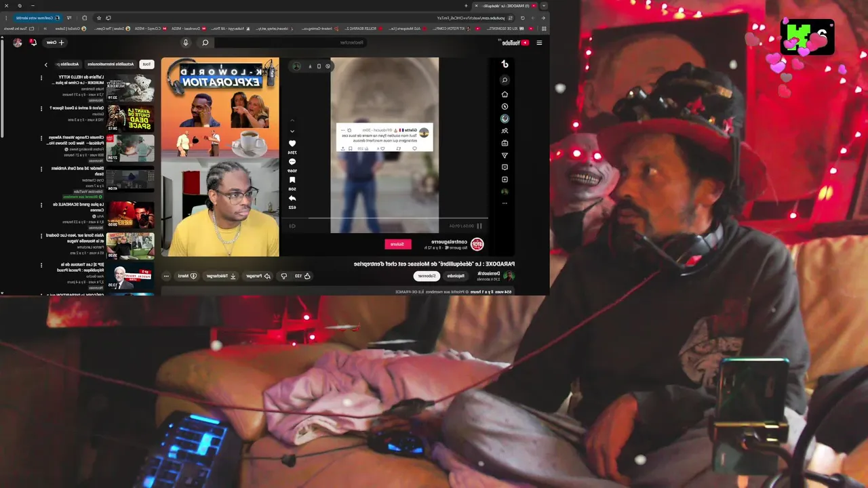
Task: Click the TikTok logo in the video
Action: [x=505, y=64]
